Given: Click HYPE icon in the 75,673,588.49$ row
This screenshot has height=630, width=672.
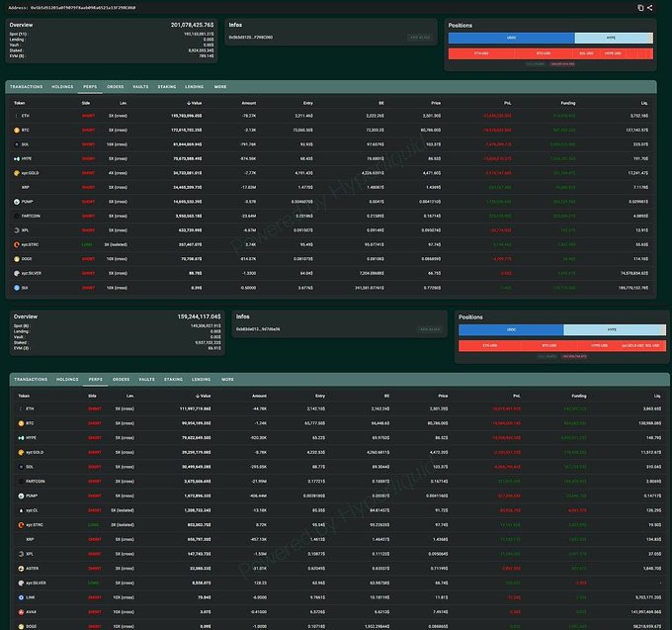Looking at the screenshot, I should 17,158.
